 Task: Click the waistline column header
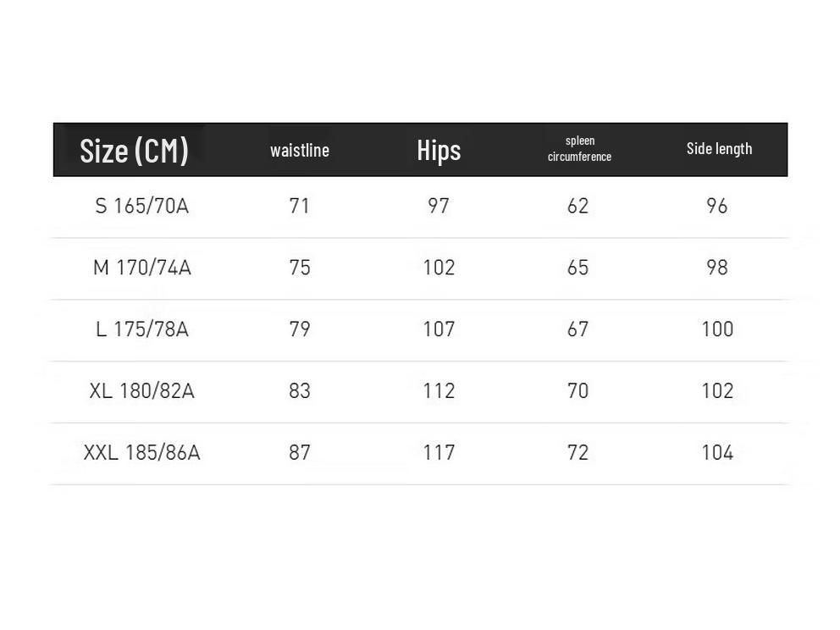300,151
